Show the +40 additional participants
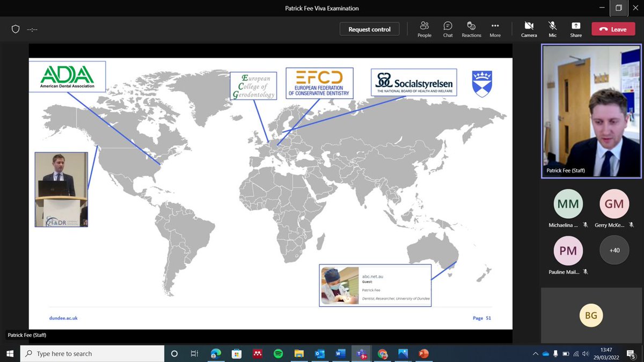Screen dimensions: 644x362 [614, 250]
